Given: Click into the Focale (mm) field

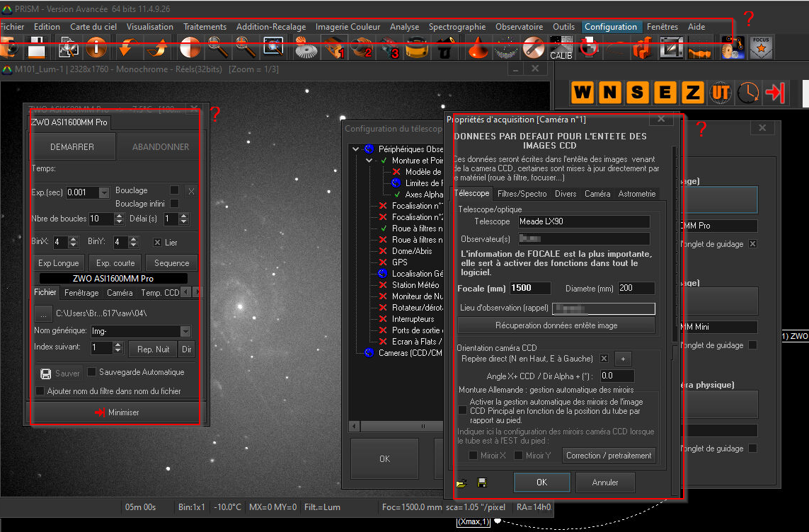Looking at the screenshot, I should point(530,288).
